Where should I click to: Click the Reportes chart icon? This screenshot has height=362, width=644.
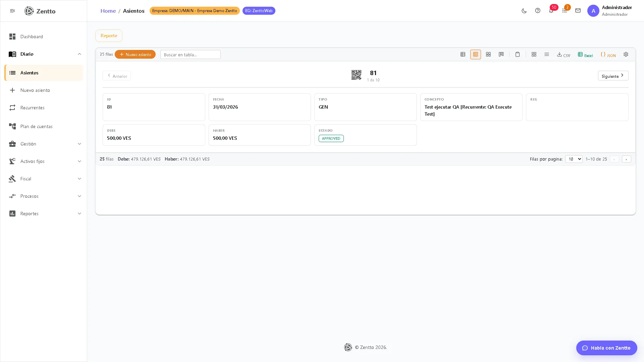pos(12,214)
